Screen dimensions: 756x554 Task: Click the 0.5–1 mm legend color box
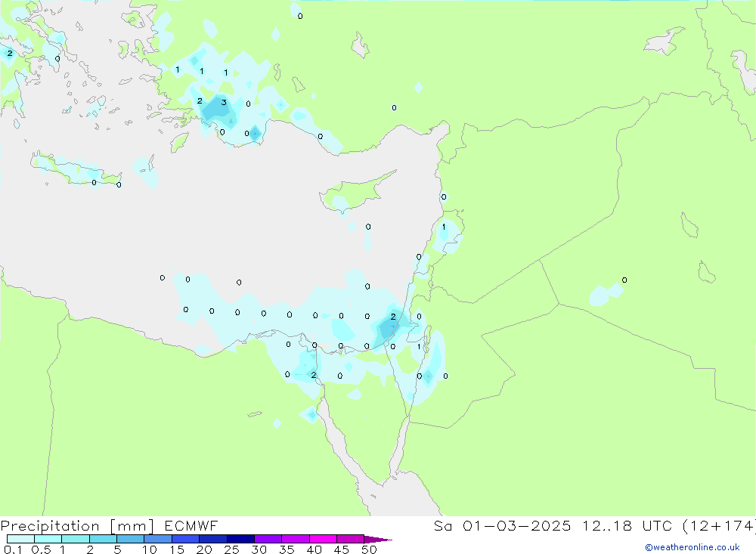click(48, 539)
